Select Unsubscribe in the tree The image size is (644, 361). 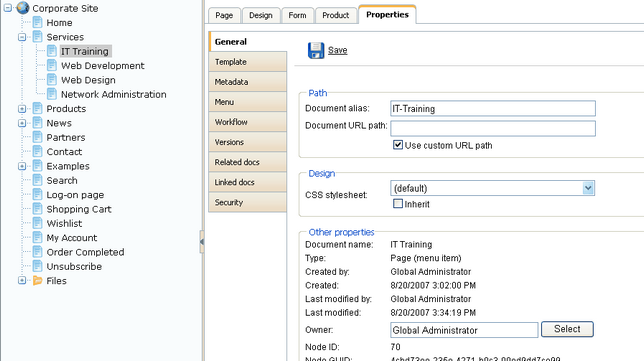pos(74,267)
